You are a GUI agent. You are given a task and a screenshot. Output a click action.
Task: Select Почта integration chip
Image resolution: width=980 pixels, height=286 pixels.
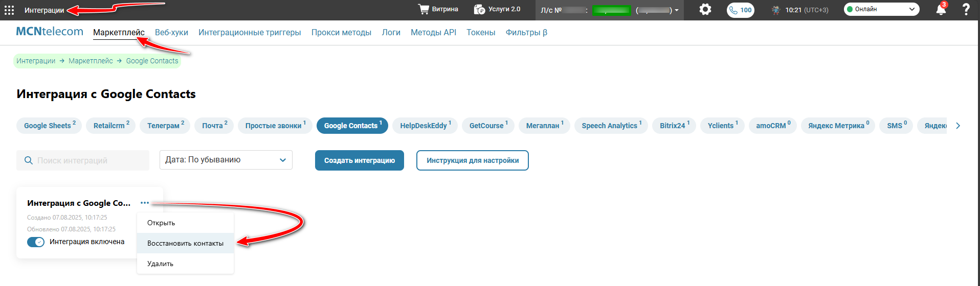tap(214, 126)
